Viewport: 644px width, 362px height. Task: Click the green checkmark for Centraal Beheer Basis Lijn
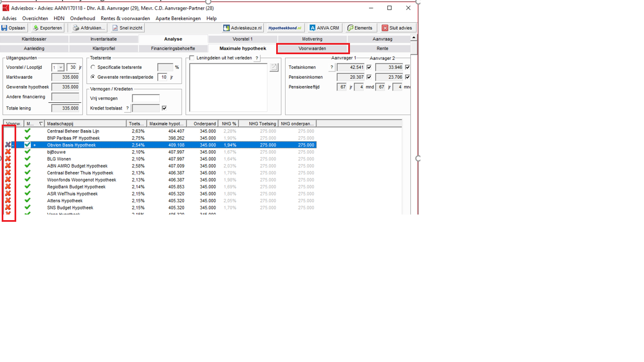(x=27, y=131)
